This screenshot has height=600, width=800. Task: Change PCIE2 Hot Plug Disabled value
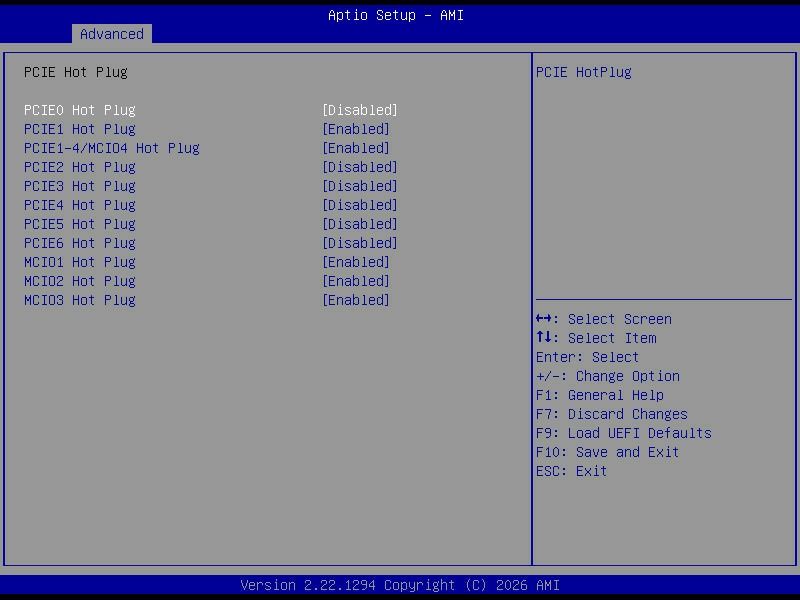coord(360,167)
